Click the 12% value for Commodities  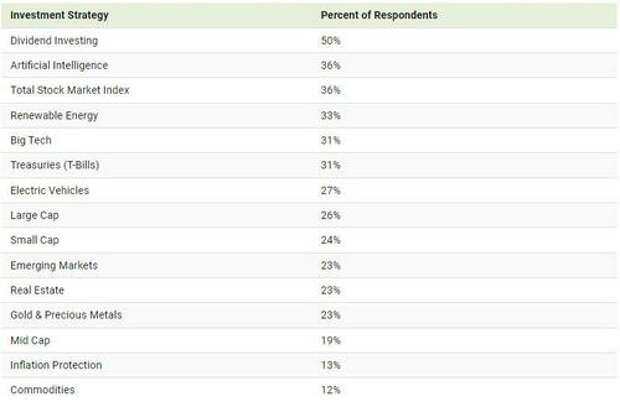pyautogui.click(x=331, y=390)
